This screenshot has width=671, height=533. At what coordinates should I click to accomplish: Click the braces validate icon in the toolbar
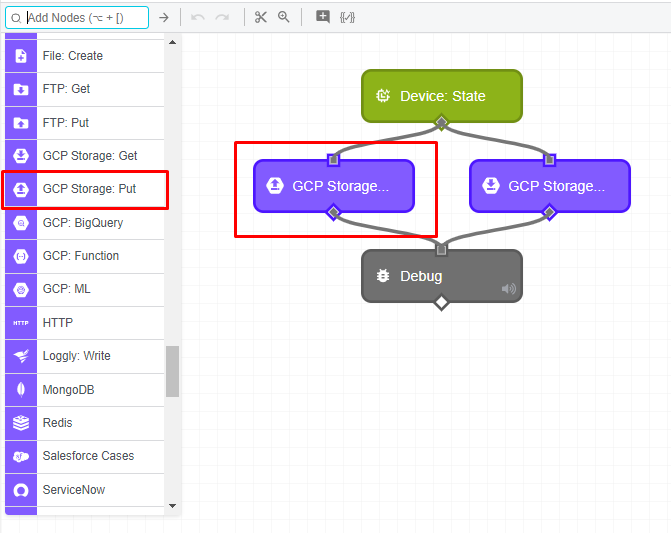[x=347, y=18]
